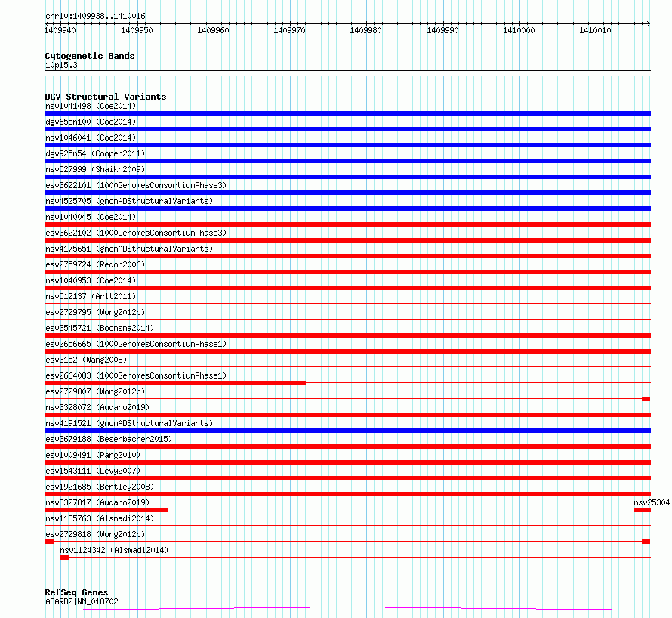This screenshot has height=618, width=672.
Task: Open variant nsv1135763 (Alsmadi2014)
Action: pyautogui.click(x=100, y=518)
